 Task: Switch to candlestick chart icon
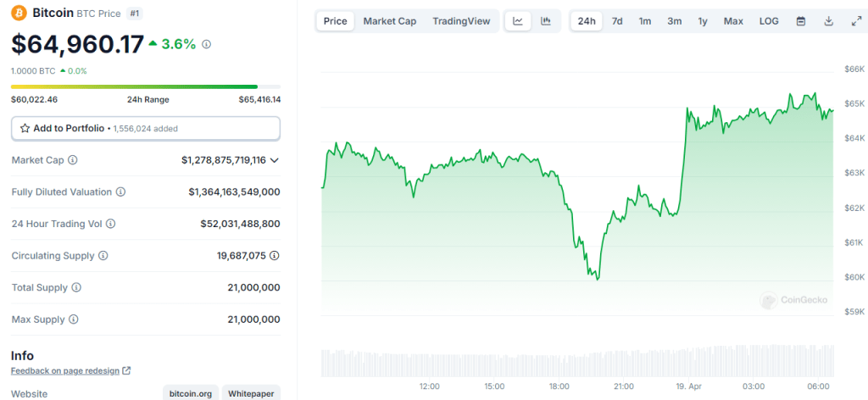546,21
